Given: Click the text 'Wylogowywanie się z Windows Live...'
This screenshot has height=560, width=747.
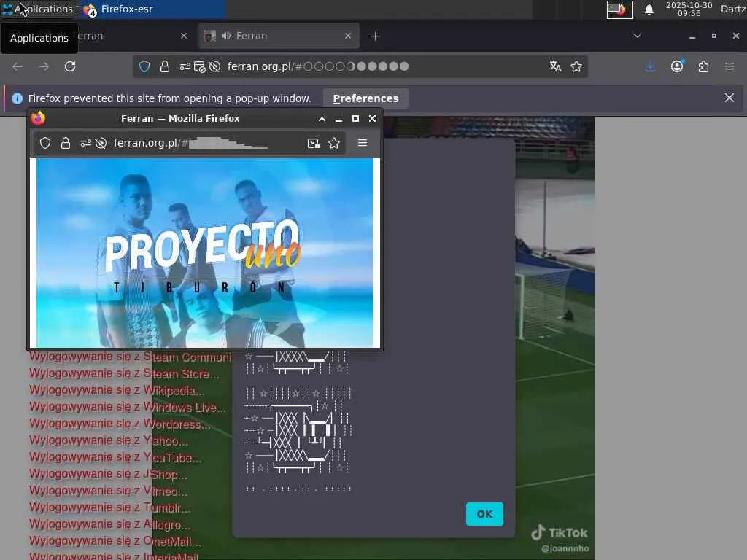Looking at the screenshot, I should (x=128, y=407).
